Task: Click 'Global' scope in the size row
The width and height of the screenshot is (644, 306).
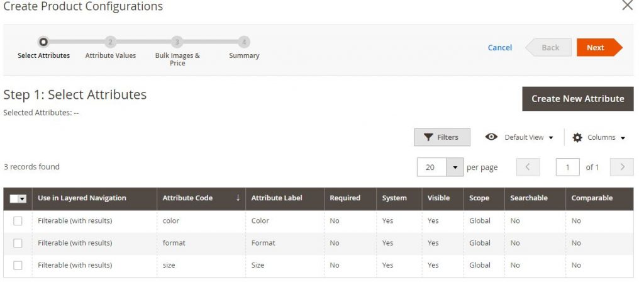Action: pos(480,265)
